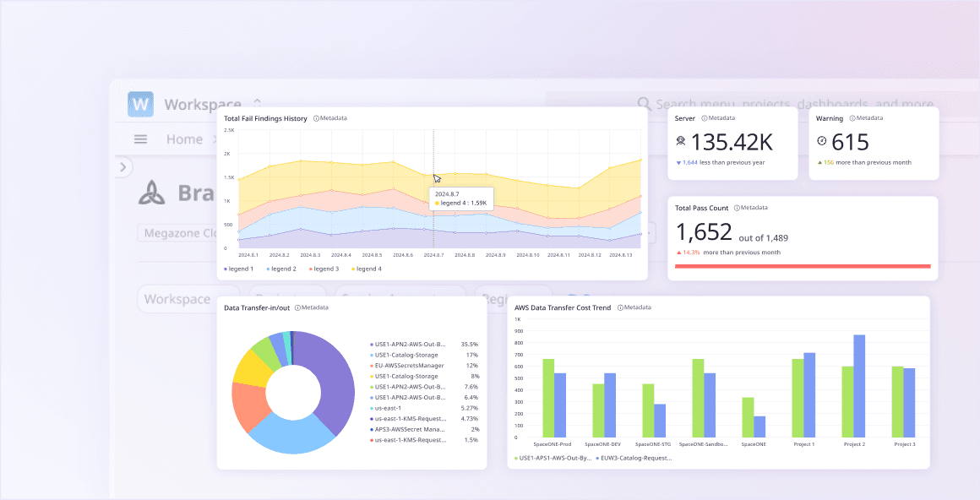Open Metadata for Data Transfer-in/out
This screenshot has height=500, width=980.
pos(311,307)
